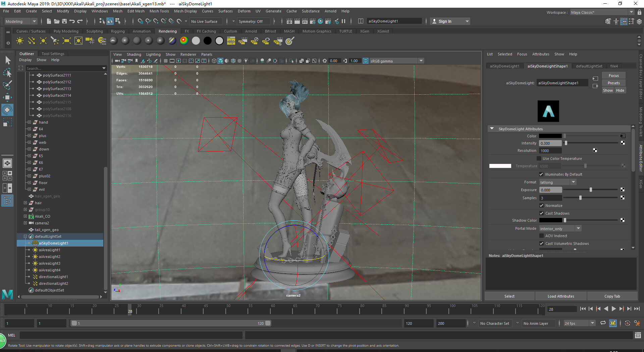Create a Point Light from shelf
The image size is (644, 352).
point(43,41)
